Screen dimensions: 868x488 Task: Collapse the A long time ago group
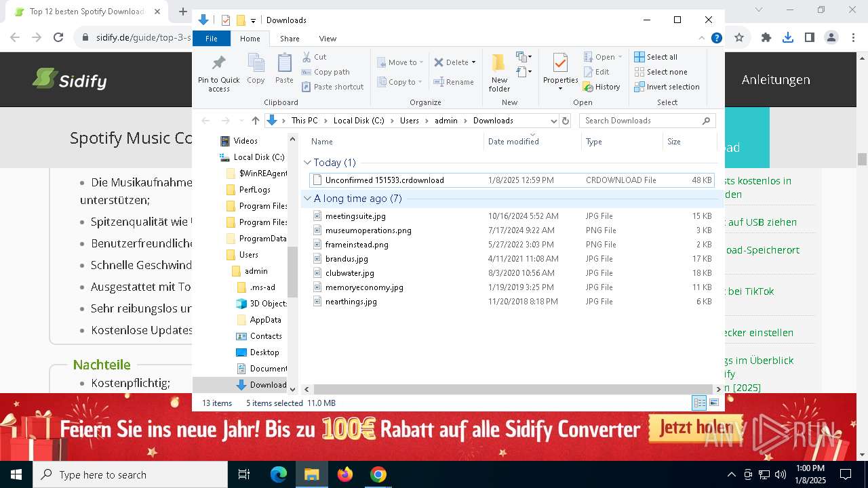tap(308, 199)
